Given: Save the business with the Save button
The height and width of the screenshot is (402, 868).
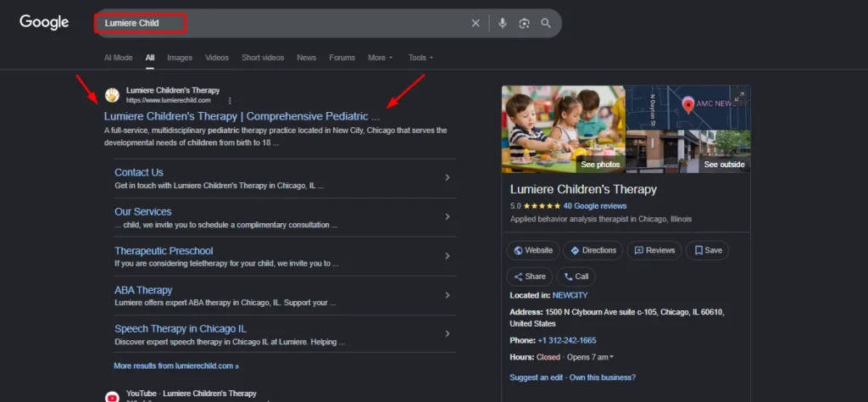Looking at the screenshot, I should pos(708,250).
